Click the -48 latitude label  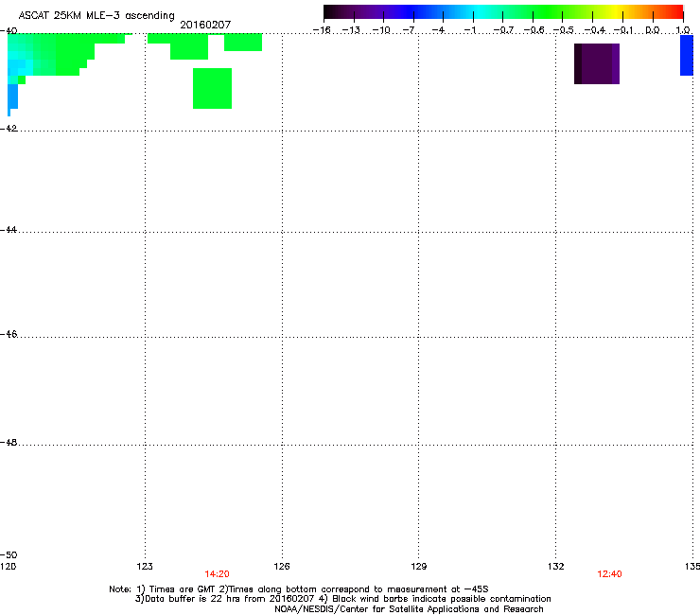tap(9, 442)
